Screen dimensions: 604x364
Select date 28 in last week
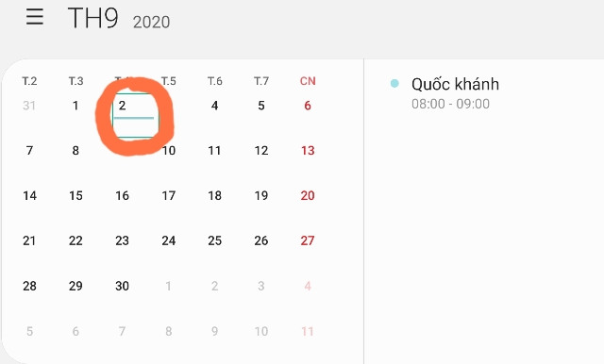[x=29, y=286]
